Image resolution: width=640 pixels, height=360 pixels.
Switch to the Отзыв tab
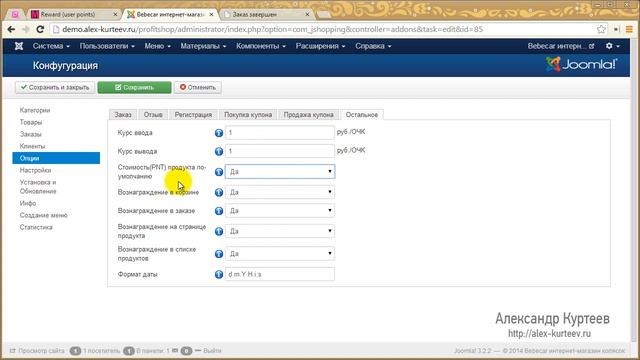[153, 115]
